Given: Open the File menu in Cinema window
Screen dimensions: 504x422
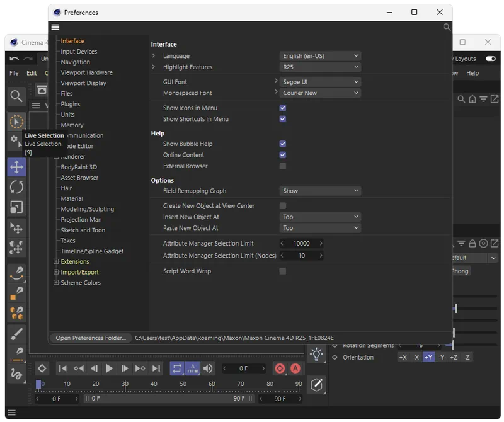Looking at the screenshot, I should coord(14,73).
